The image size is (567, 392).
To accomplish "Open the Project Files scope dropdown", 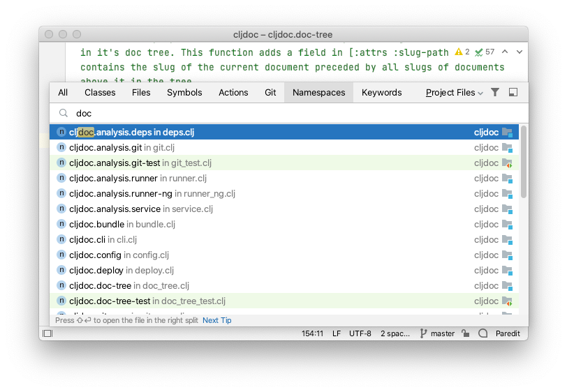I will (x=454, y=93).
